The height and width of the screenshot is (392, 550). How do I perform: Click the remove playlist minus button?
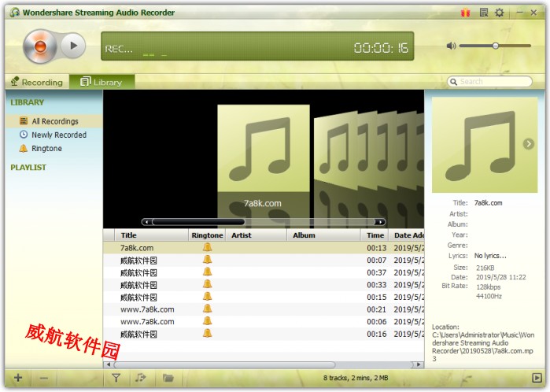44,378
